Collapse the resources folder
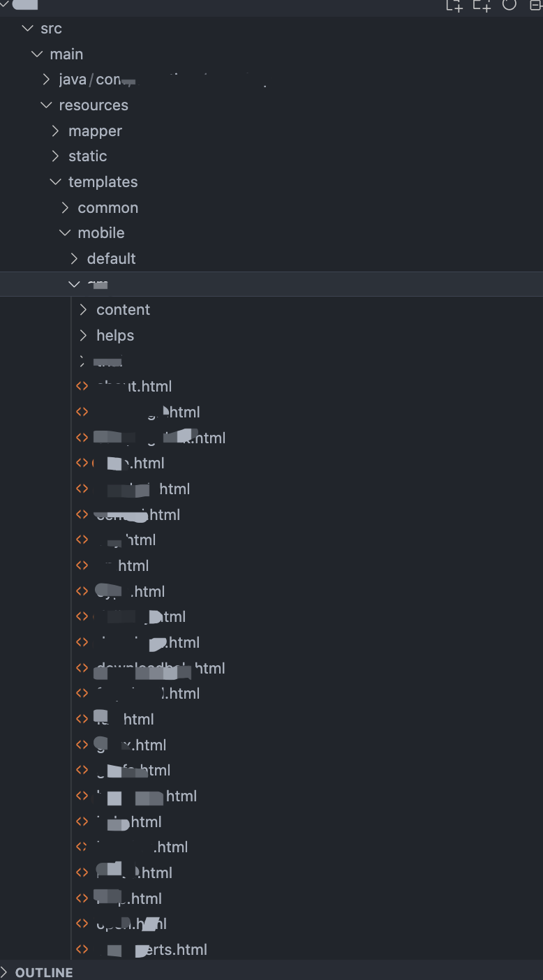Viewport: 543px width, 980px height. (x=46, y=105)
